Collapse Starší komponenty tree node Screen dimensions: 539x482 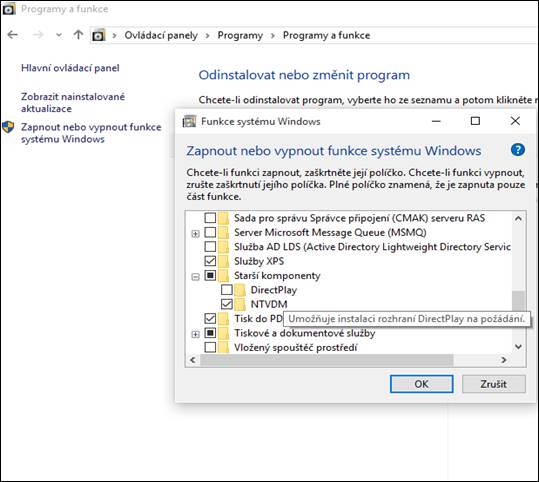coord(195,277)
